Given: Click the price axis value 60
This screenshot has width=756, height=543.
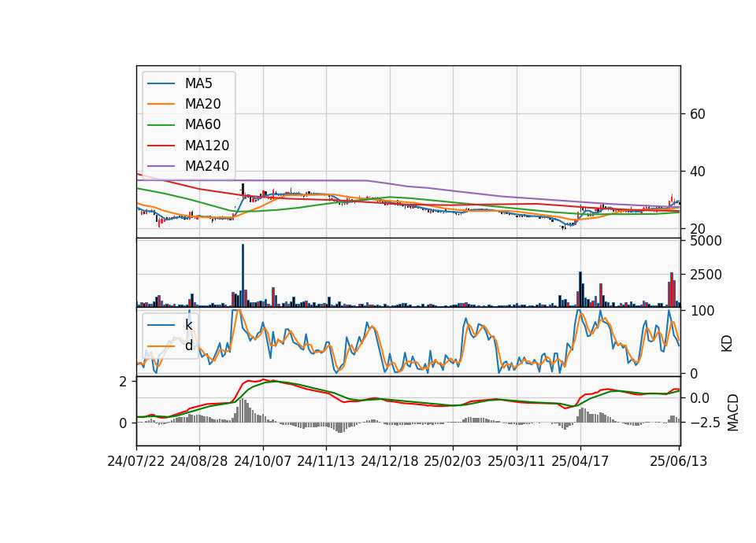Looking at the screenshot, I should (x=698, y=114).
